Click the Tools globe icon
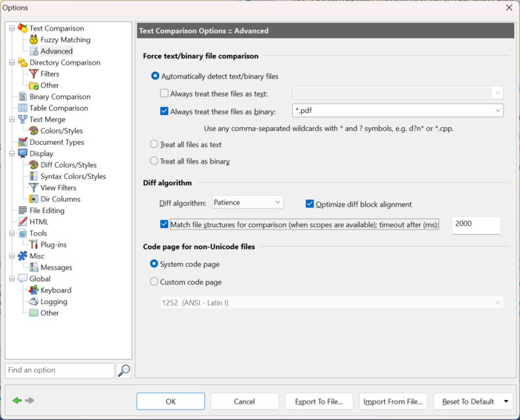This screenshot has width=520, height=420. (22, 233)
